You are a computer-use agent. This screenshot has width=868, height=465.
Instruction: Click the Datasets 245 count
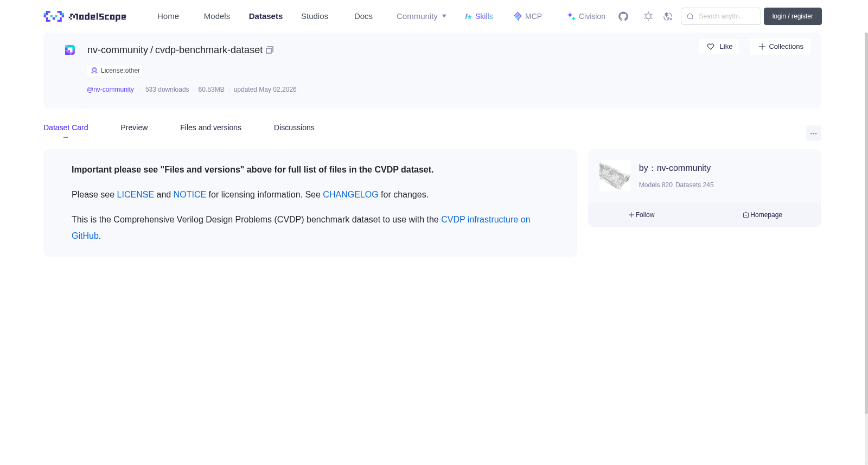[x=694, y=185]
